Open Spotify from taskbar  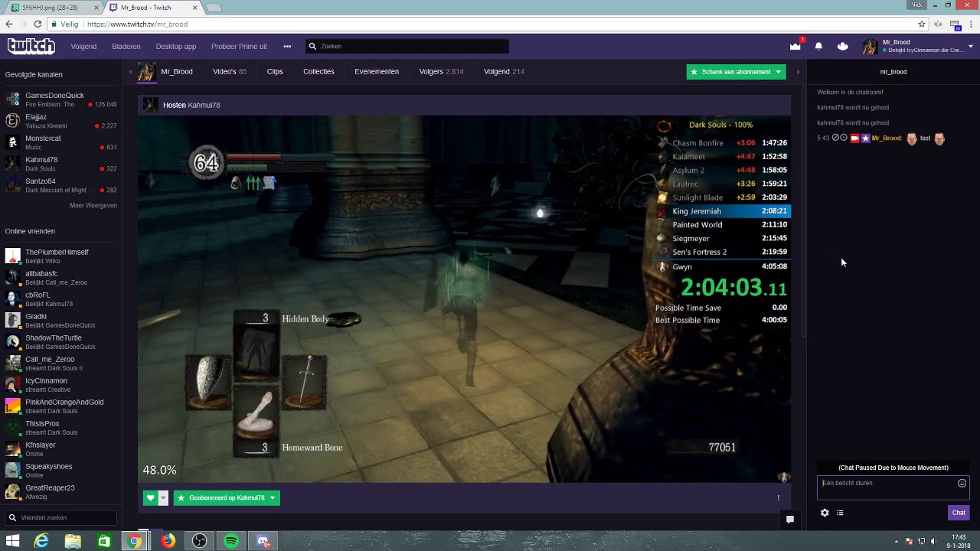[231, 541]
